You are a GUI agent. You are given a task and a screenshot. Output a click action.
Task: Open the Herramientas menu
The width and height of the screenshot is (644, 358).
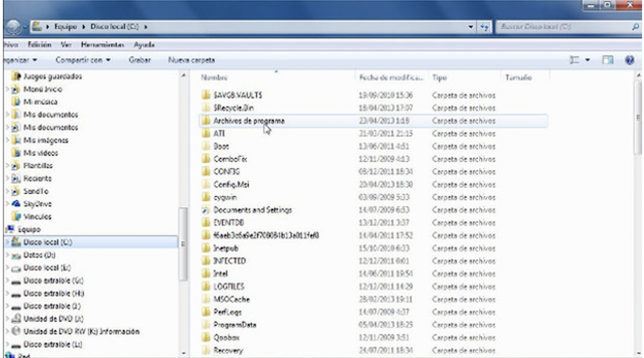(x=102, y=45)
